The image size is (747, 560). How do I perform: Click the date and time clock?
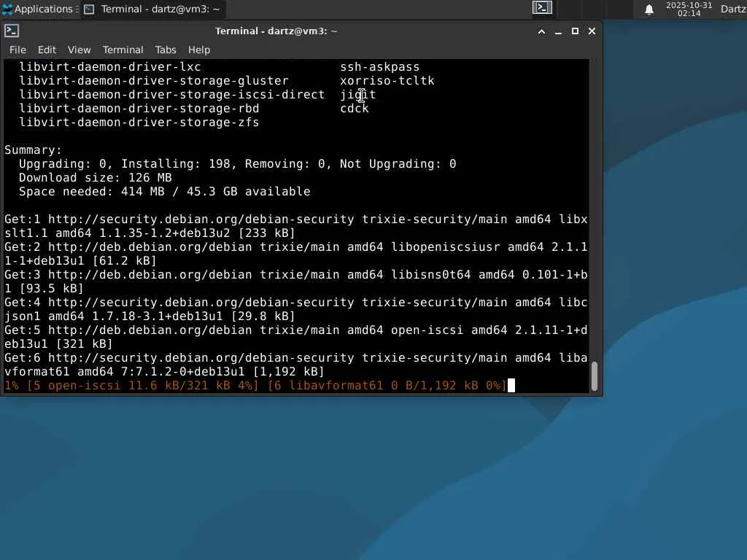[689, 9]
